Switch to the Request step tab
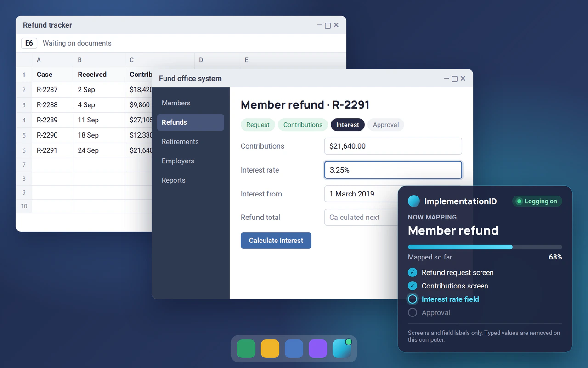The image size is (588, 368). (258, 125)
